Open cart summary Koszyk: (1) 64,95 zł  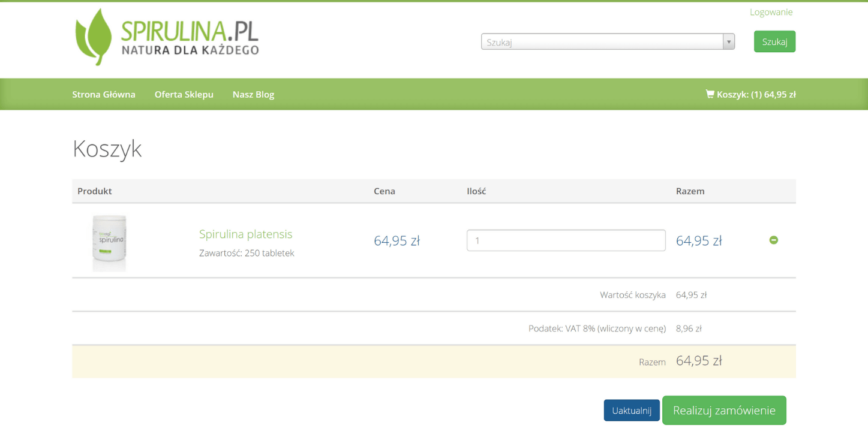click(750, 94)
